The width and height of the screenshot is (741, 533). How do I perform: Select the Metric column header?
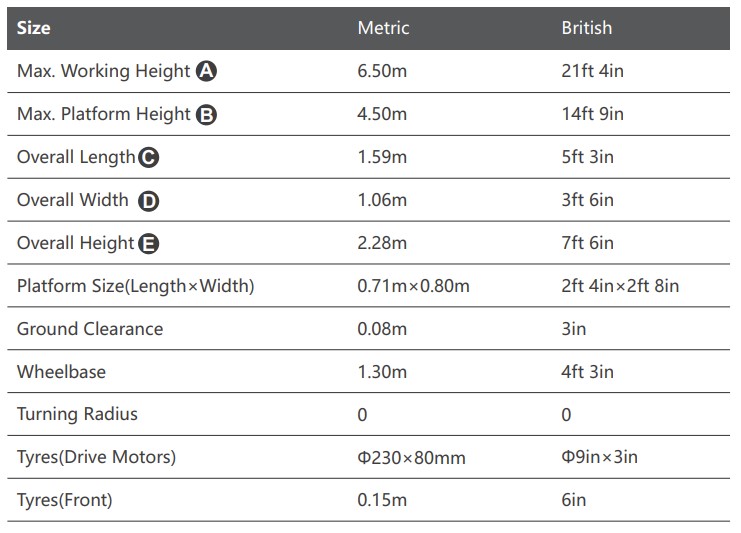(x=383, y=28)
